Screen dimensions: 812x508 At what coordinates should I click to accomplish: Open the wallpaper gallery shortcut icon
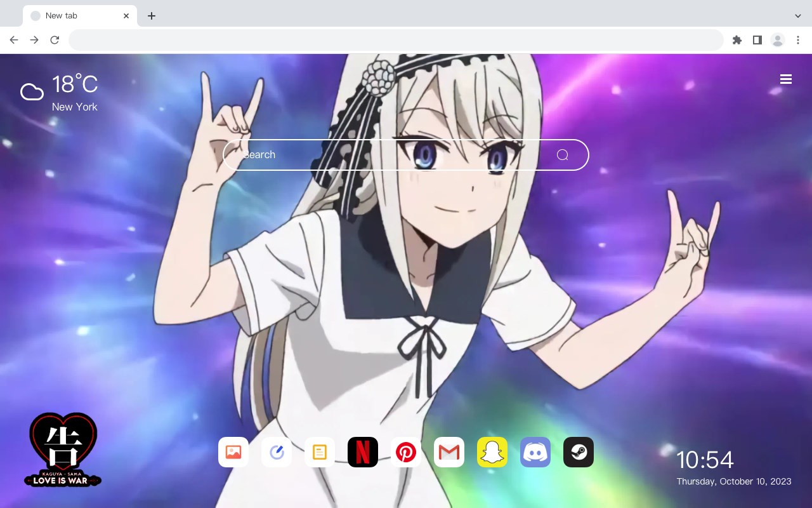pyautogui.click(x=233, y=452)
